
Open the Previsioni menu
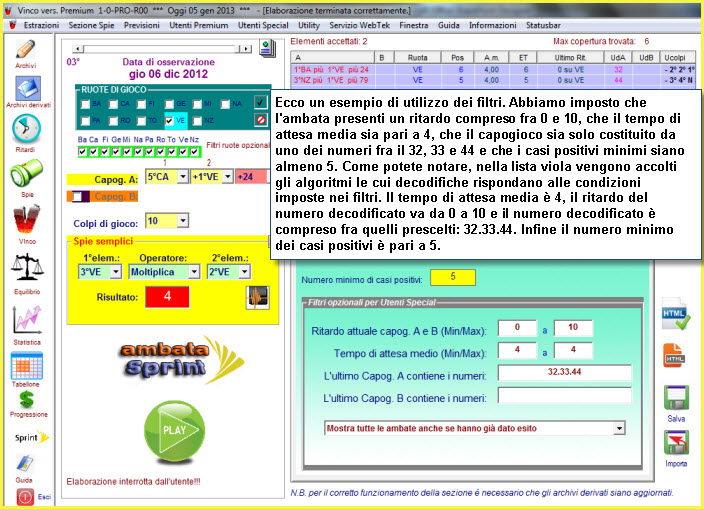pyautogui.click(x=141, y=26)
